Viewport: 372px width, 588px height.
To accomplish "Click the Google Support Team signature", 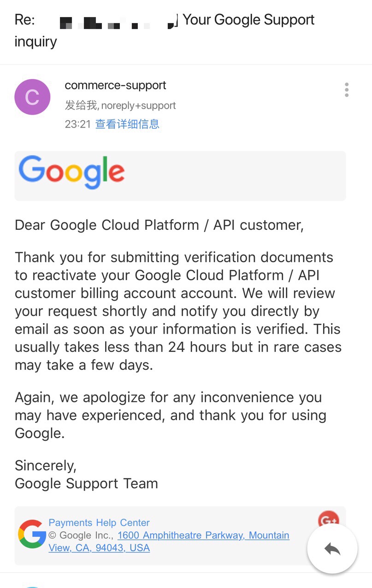I will point(86,483).
